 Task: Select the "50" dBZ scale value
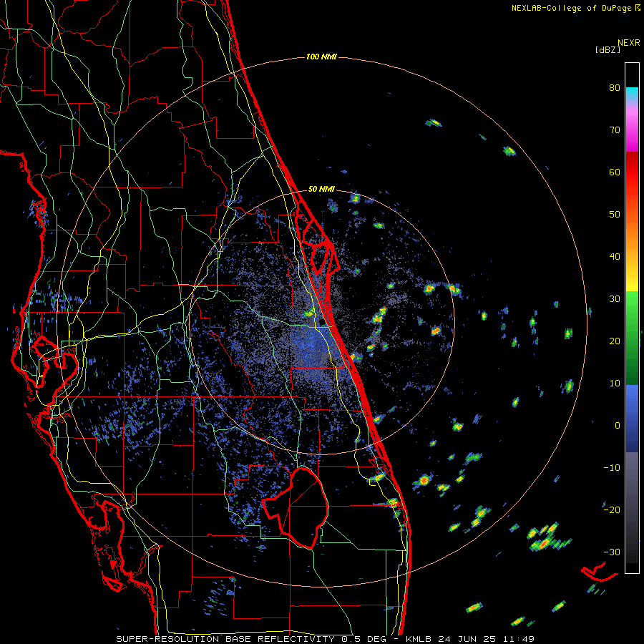click(x=615, y=215)
